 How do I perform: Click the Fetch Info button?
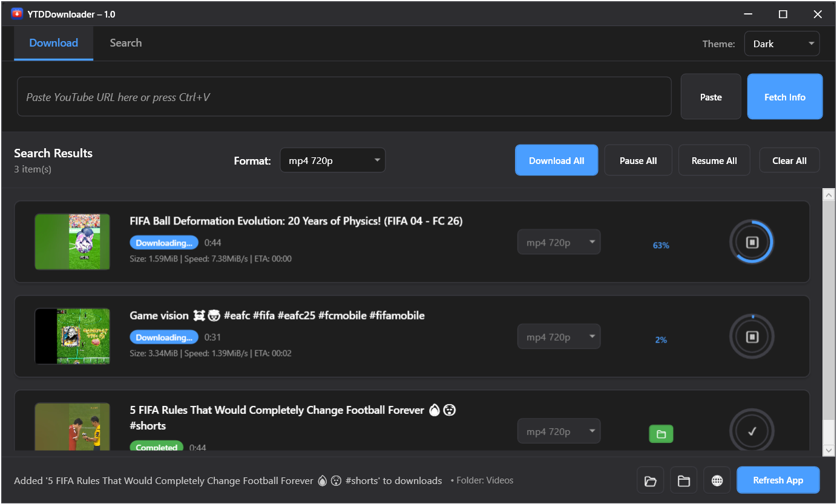pyautogui.click(x=785, y=97)
